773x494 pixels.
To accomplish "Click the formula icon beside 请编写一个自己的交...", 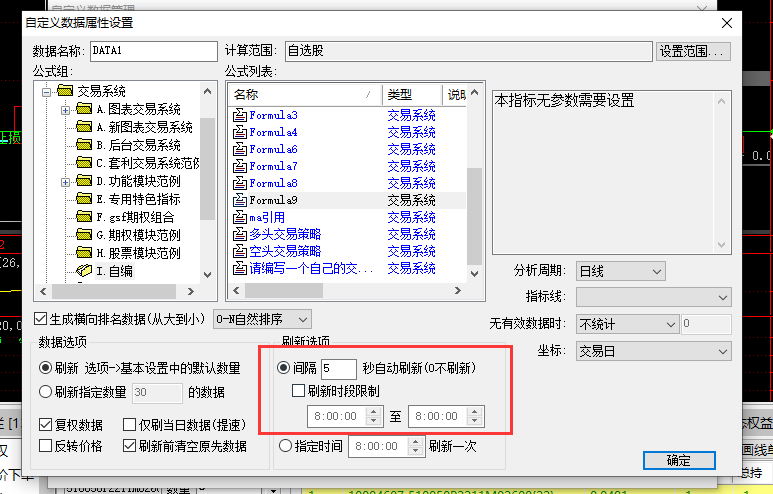I will [240, 268].
